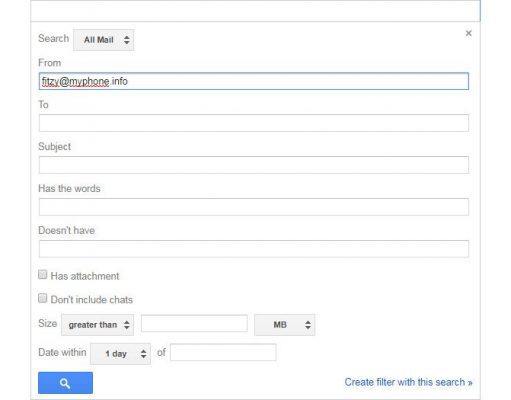Screen dimensions: 511x400
Task: Click the Has the words input field
Action: pyautogui.click(x=254, y=207)
